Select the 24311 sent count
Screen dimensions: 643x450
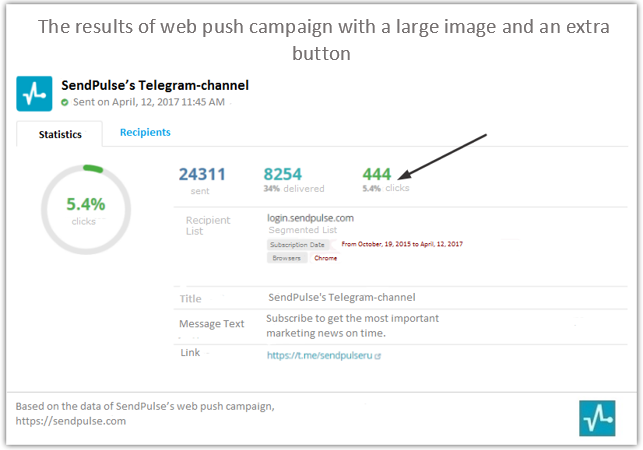[202, 174]
